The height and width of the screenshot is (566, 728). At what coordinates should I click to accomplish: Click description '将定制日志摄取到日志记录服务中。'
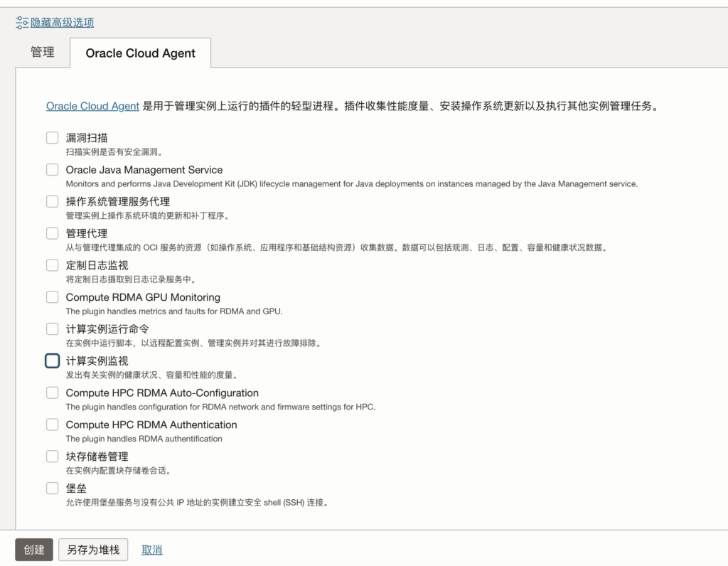pos(131,279)
